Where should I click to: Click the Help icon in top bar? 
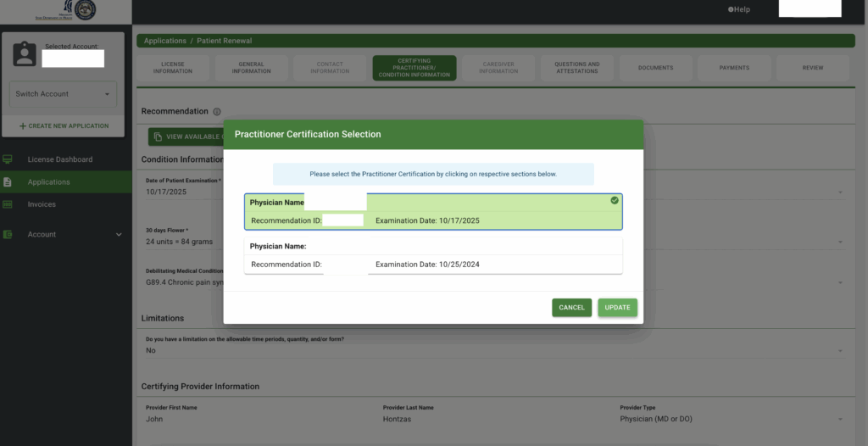point(731,9)
